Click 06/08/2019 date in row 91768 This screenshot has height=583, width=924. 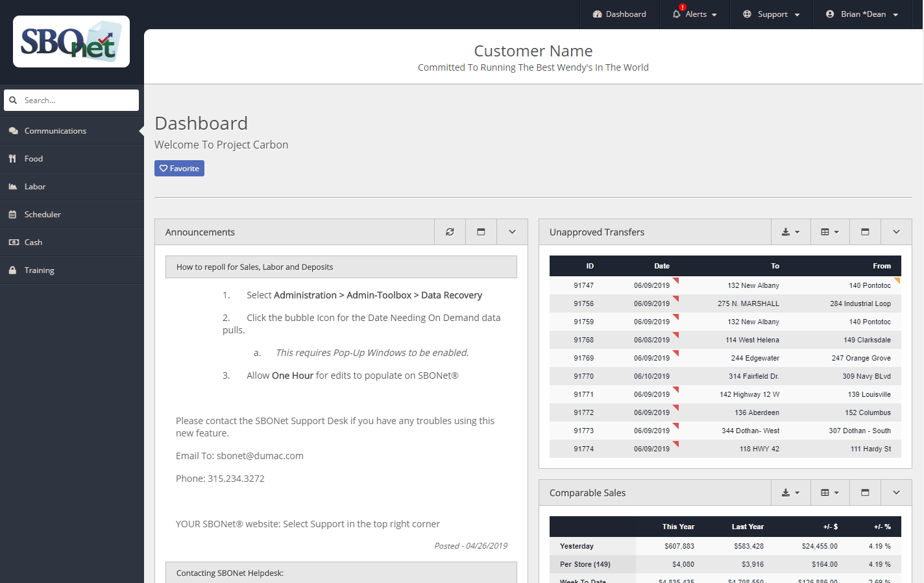651,340
